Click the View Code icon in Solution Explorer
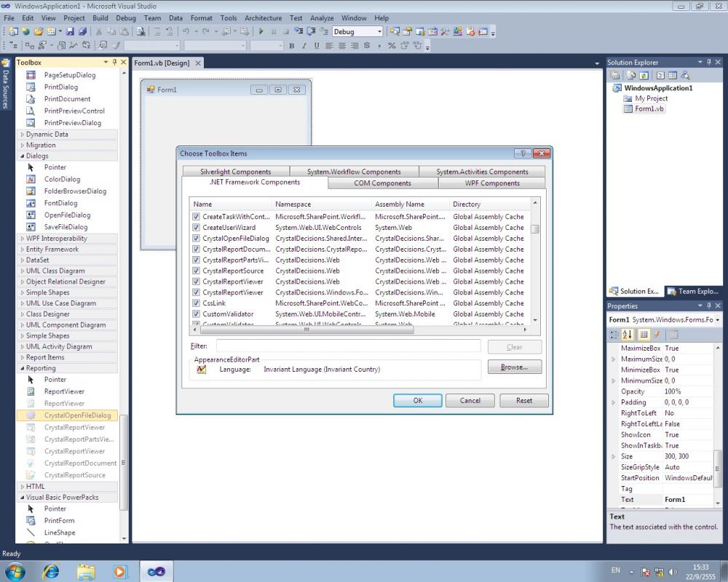The height and width of the screenshot is (582, 728). (660, 75)
